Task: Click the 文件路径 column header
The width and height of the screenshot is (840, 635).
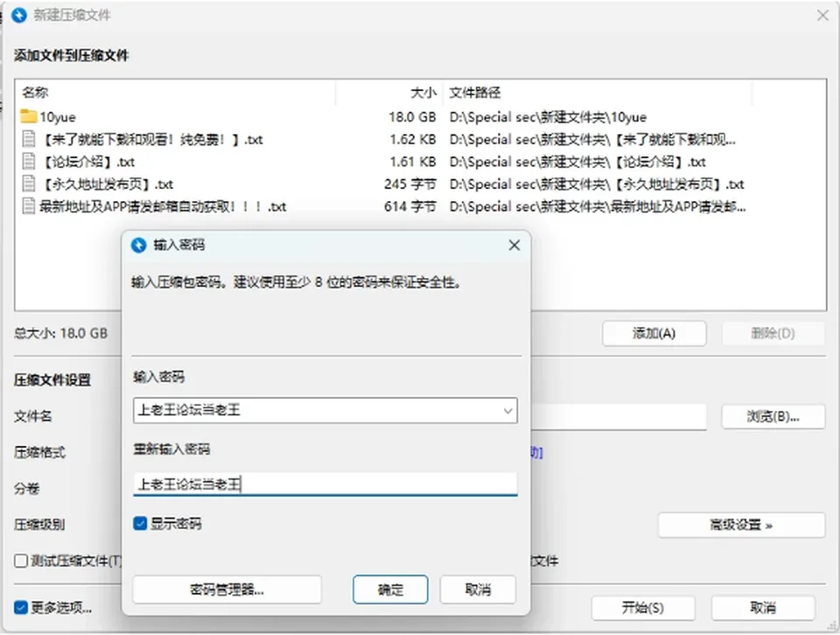Action: point(474,93)
